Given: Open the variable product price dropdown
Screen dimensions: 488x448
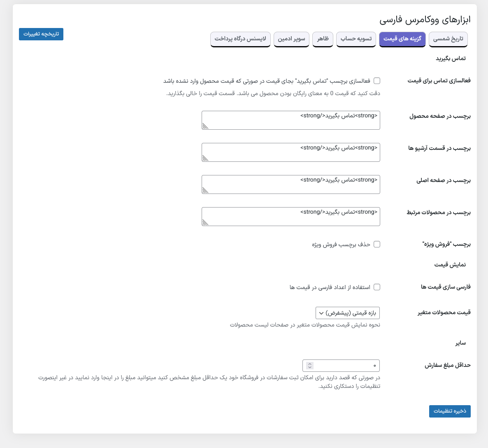Looking at the screenshot, I should (348, 313).
